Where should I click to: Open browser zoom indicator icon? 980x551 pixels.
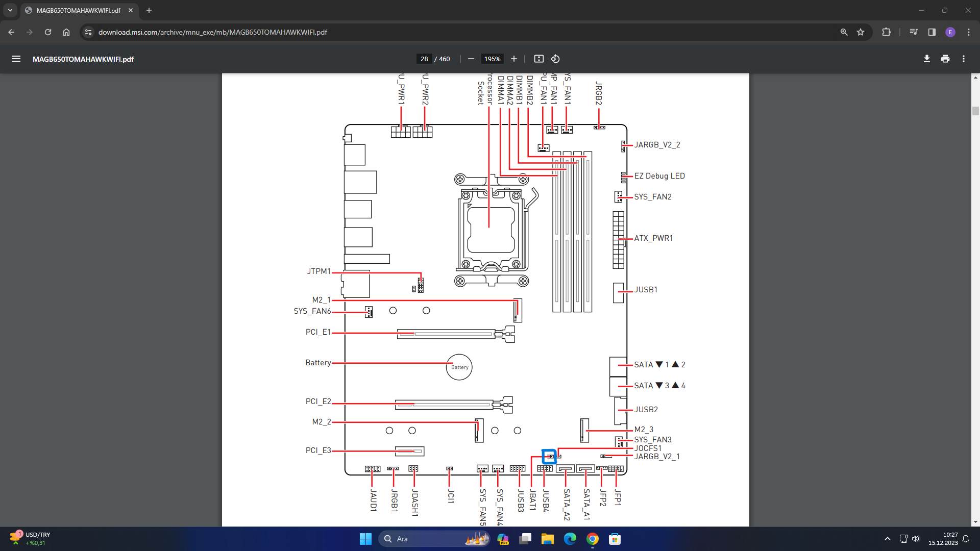(x=844, y=32)
